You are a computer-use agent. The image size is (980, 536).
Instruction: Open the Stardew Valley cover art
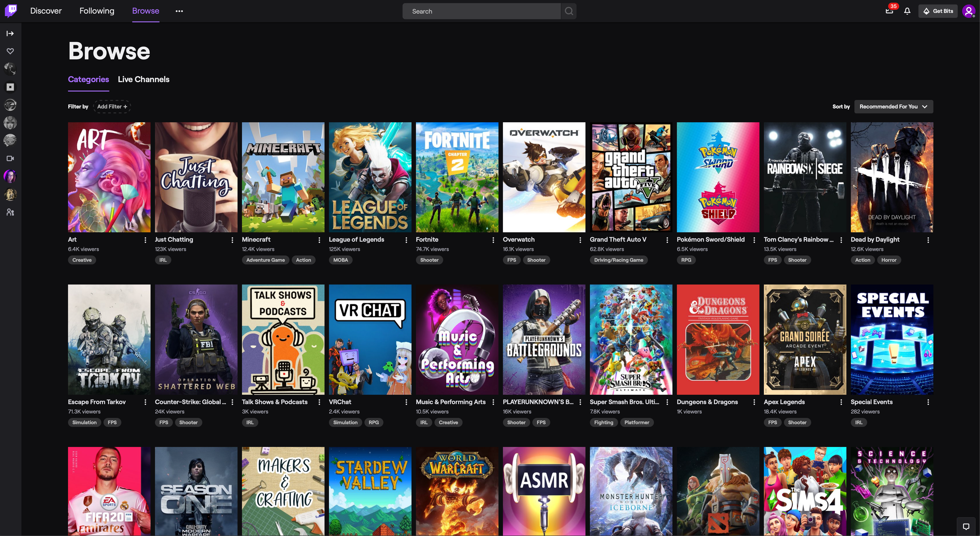point(370,491)
